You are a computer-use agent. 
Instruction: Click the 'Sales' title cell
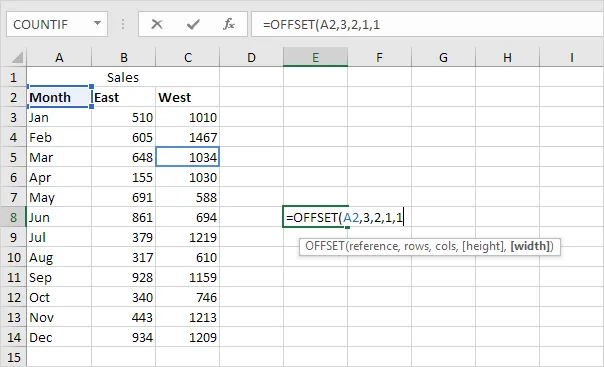tap(124, 77)
